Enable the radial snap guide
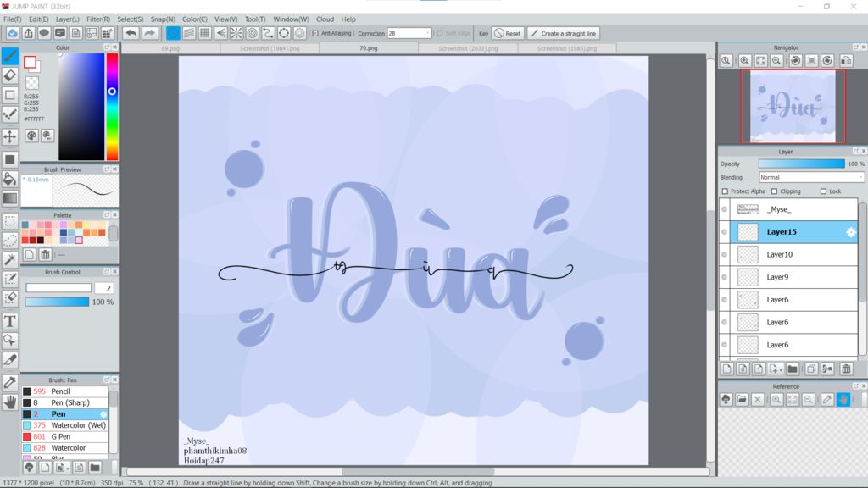Image resolution: width=868 pixels, height=488 pixels. [x=236, y=33]
